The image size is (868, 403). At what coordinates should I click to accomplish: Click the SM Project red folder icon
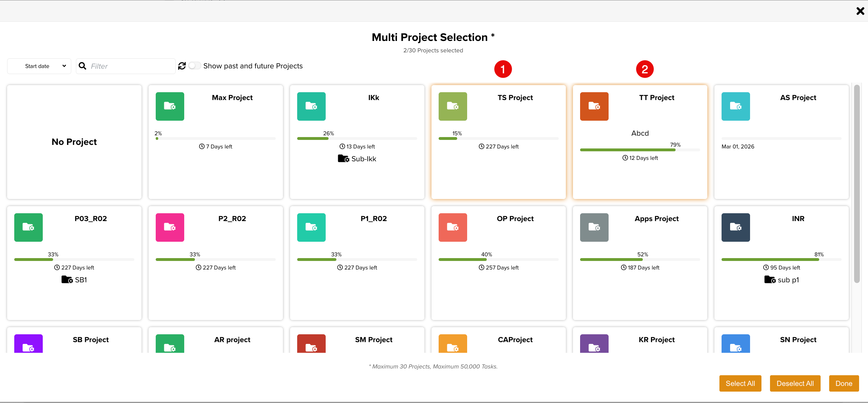(x=311, y=344)
